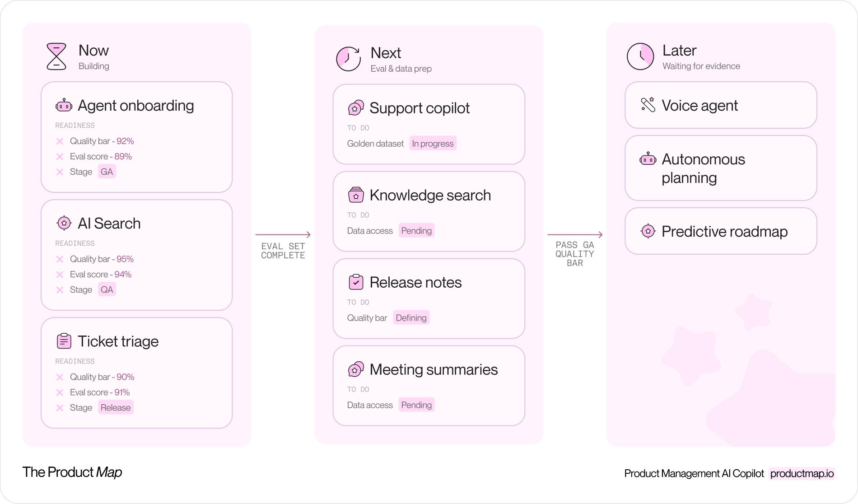This screenshot has width=858, height=504.
Task: Click the target icon next to AI Search
Action: coord(64,223)
